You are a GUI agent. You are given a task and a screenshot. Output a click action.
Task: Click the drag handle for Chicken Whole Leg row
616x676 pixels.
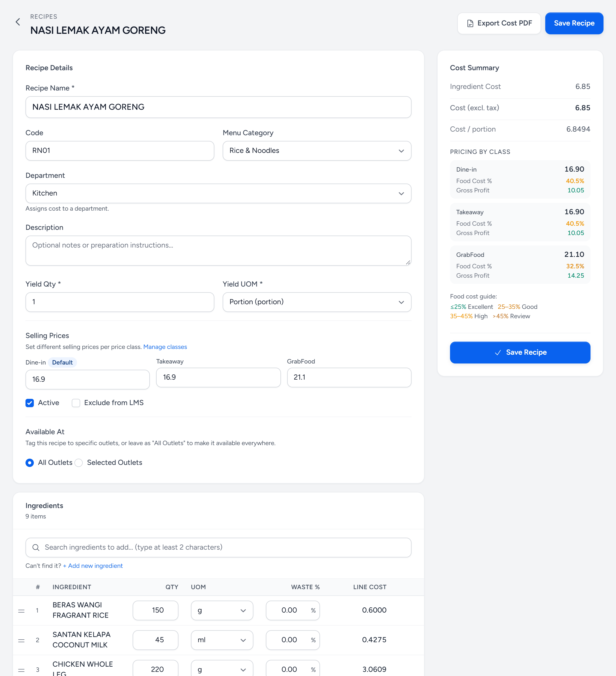[x=21, y=670]
